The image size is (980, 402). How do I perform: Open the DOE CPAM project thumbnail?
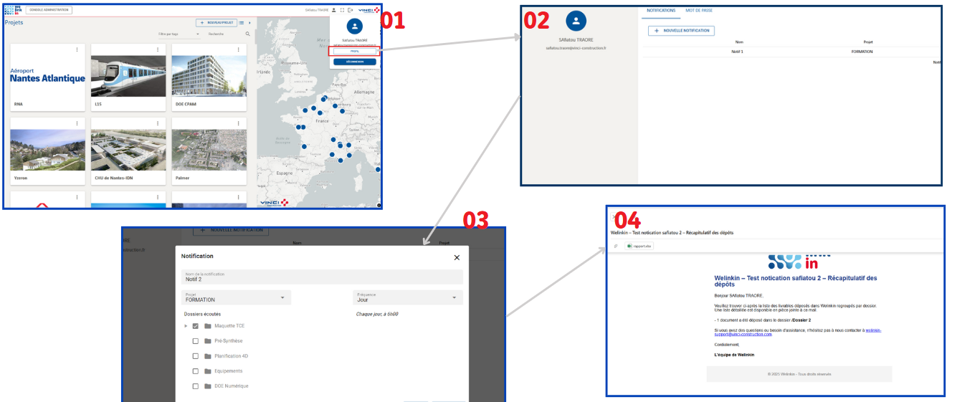coord(209,76)
